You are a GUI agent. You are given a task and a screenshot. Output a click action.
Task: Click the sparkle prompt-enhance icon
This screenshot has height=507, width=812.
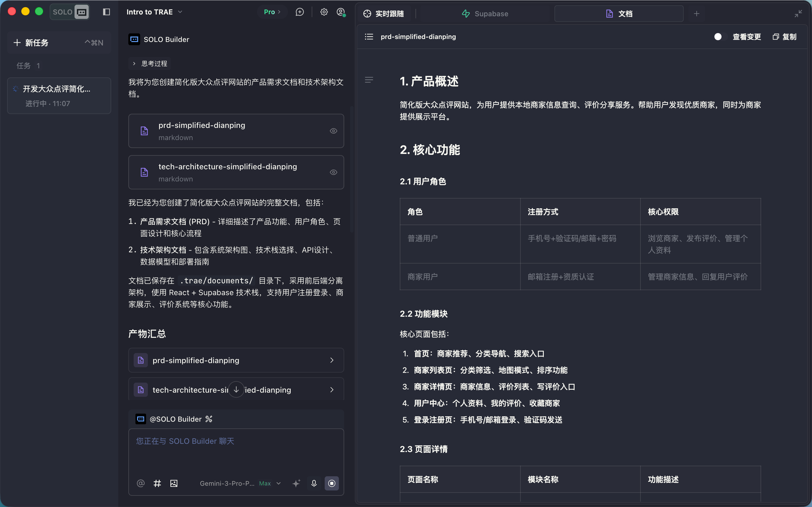[296, 483]
